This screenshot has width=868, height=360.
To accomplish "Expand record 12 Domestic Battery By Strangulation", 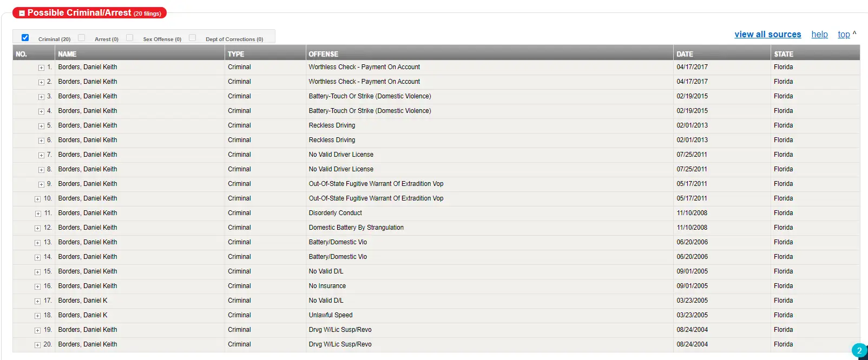I will [38, 228].
